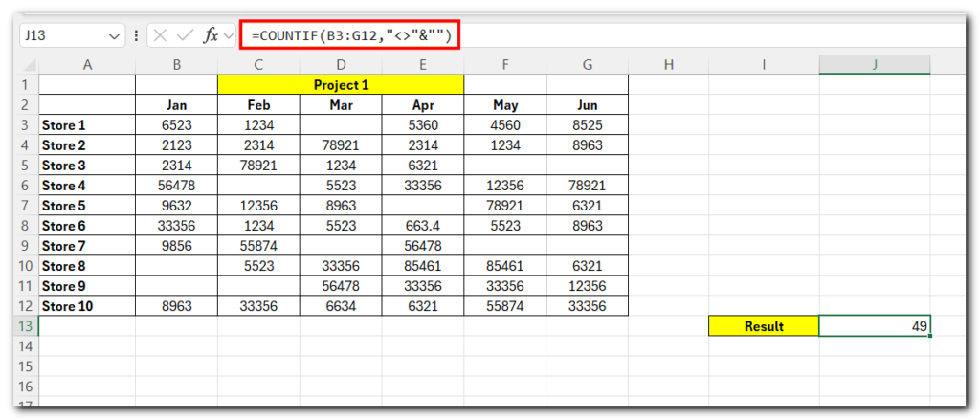Click the May month header cell
Image resolution: width=980 pixels, height=420 pixels.
pyautogui.click(x=505, y=105)
